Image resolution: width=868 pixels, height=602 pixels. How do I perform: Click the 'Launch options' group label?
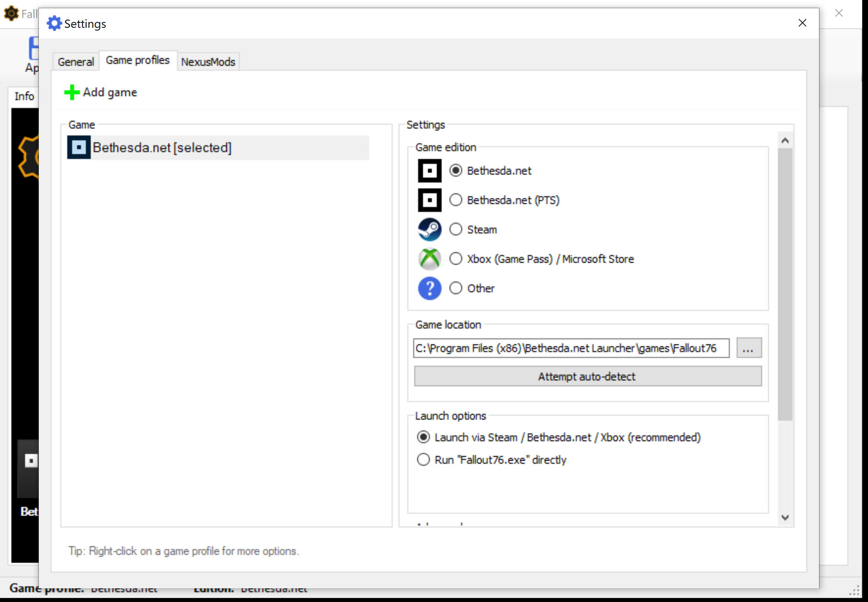(450, 416)
